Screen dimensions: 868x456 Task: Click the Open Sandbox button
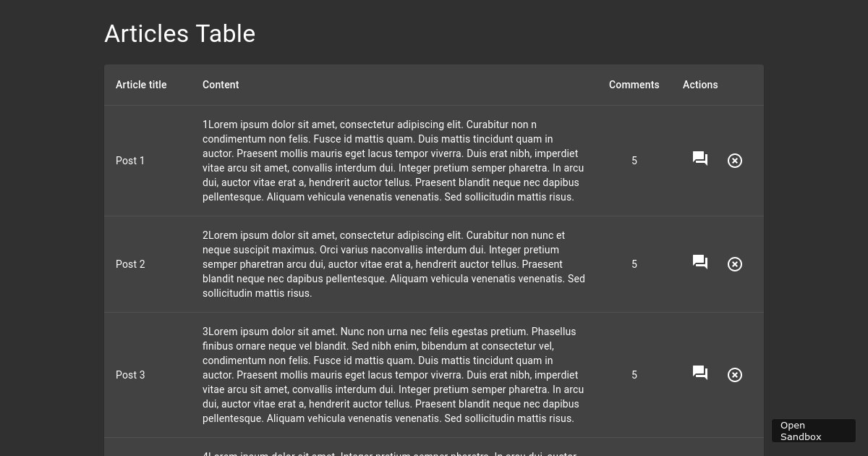click(x=814, y=431)
